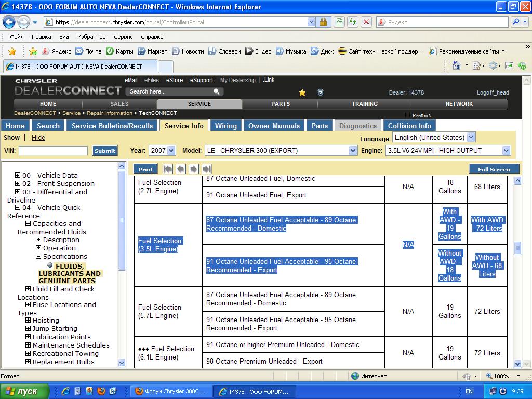Open the Карты bookmark
Screen dimensions: 532x399
[119, 51]
